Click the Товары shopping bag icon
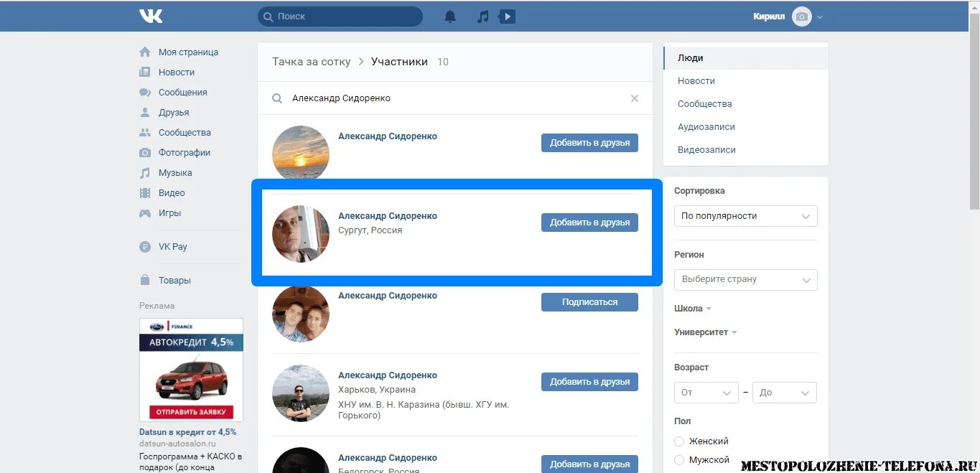This screenshot has height=473, width=980. [x=145, y=281]
